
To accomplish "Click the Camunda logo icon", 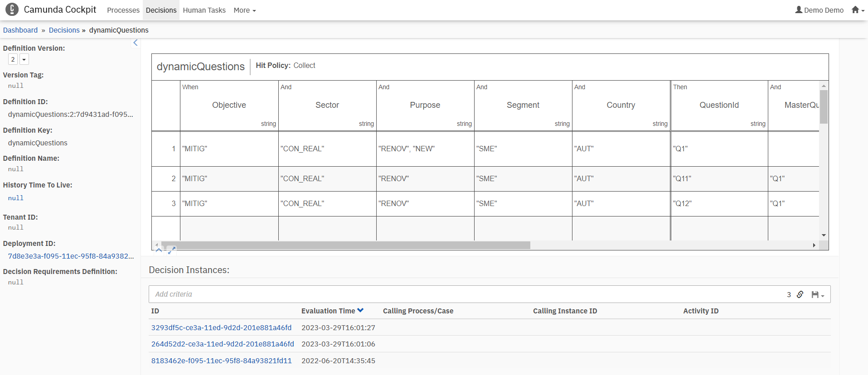I will click(12, 10).
